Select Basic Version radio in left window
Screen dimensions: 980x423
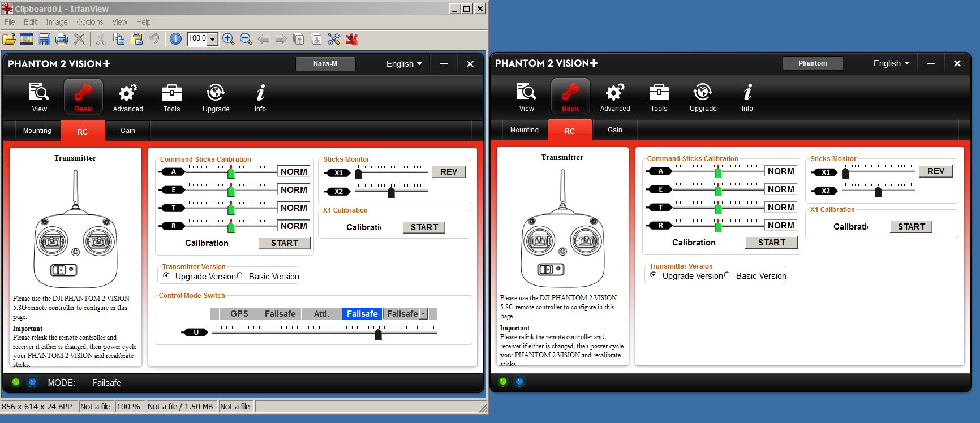click(x=240, y=275)
